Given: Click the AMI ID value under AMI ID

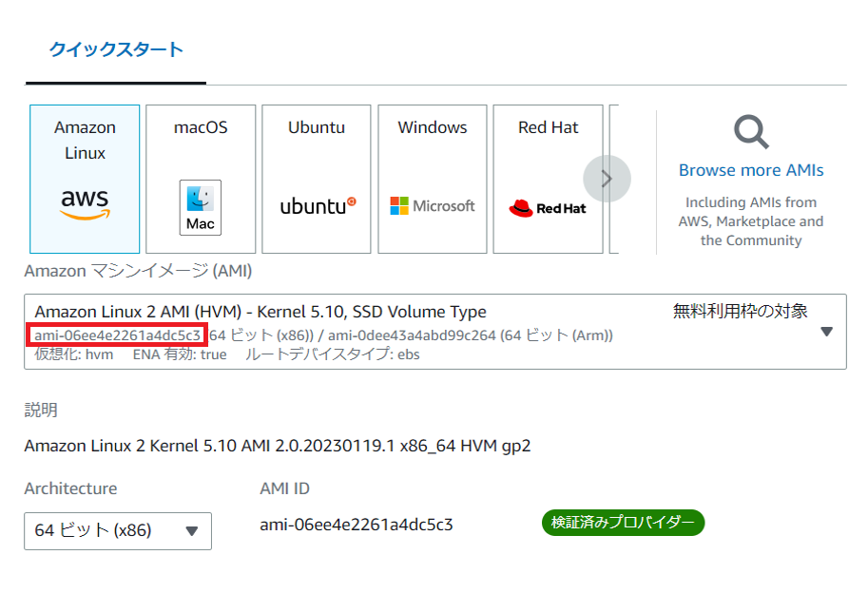Looking at the screenshot, I should [356, 525].
